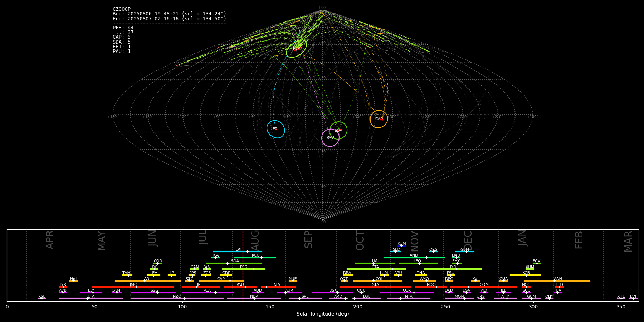Click the orange CAP radiant circle on sky map
644x322 pixels.
click(379, 119)
